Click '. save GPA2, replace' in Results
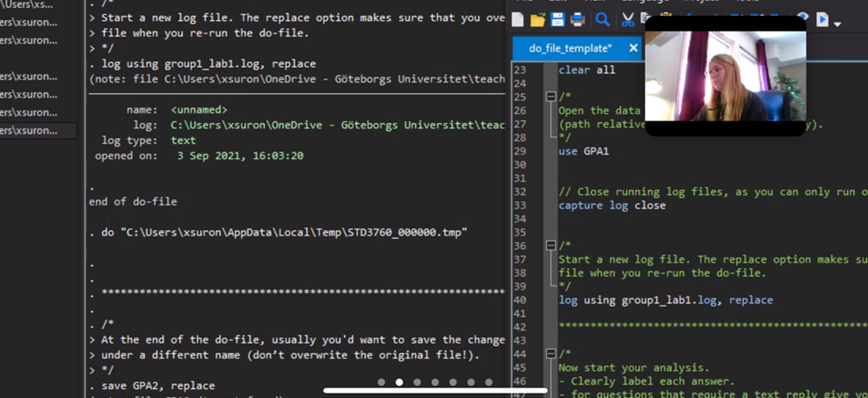868x398 pixels. (x=151, y=386)
